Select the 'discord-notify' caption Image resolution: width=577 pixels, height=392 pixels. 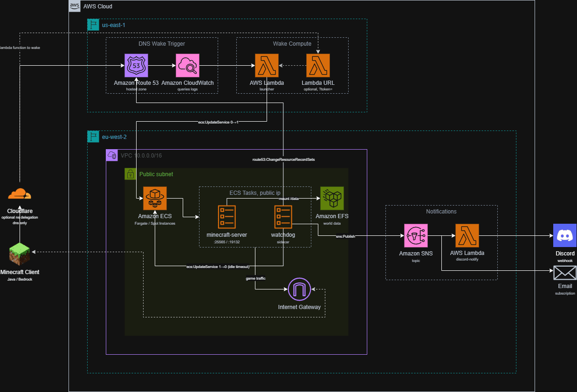467,259
